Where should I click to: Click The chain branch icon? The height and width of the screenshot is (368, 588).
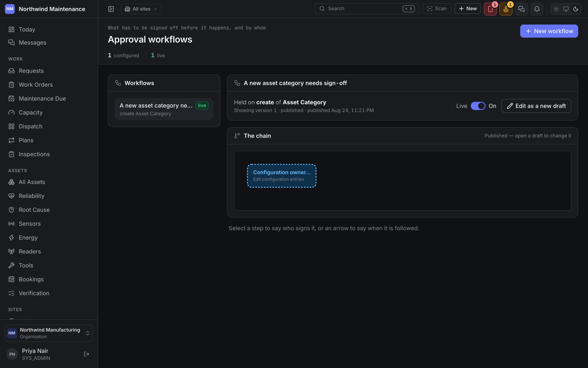pos(237,136)
